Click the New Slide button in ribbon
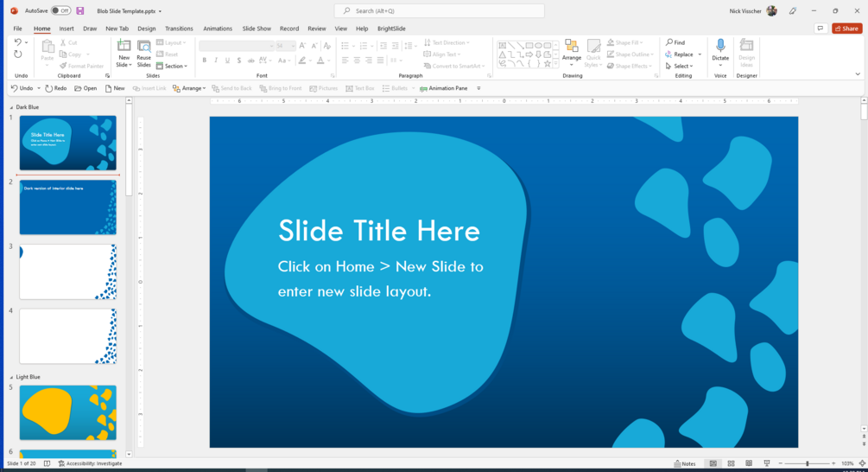 click(124, 54)
